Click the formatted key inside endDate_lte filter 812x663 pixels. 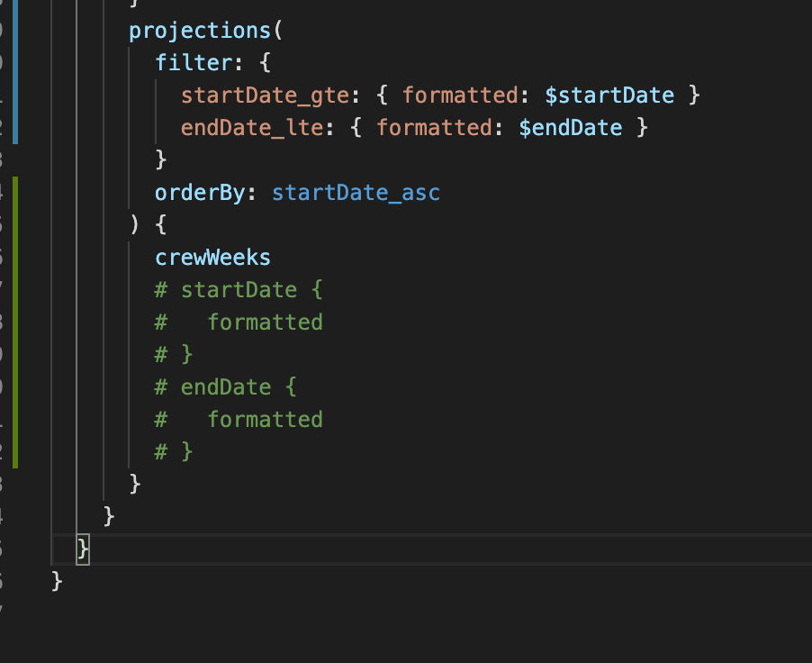(436, 127)
